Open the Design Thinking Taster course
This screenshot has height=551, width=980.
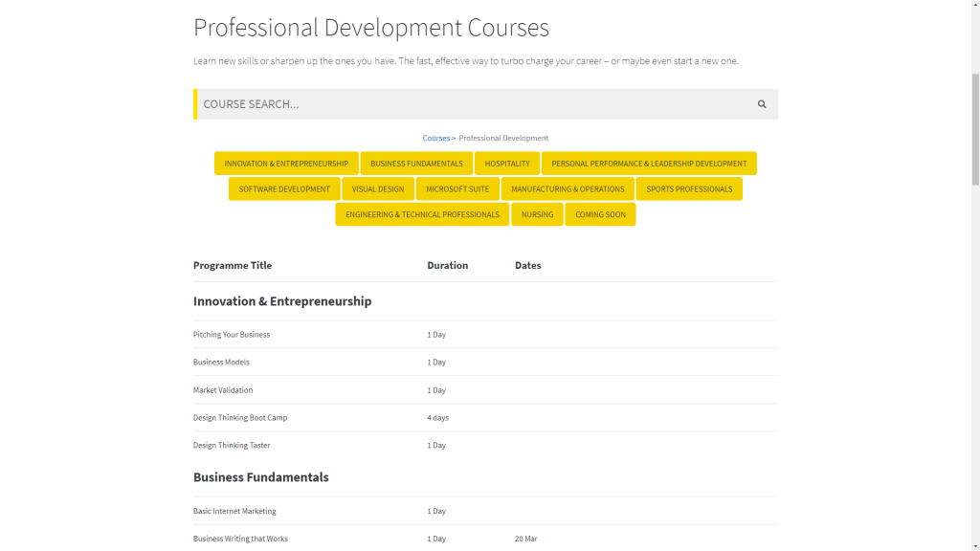pos(232,446)
